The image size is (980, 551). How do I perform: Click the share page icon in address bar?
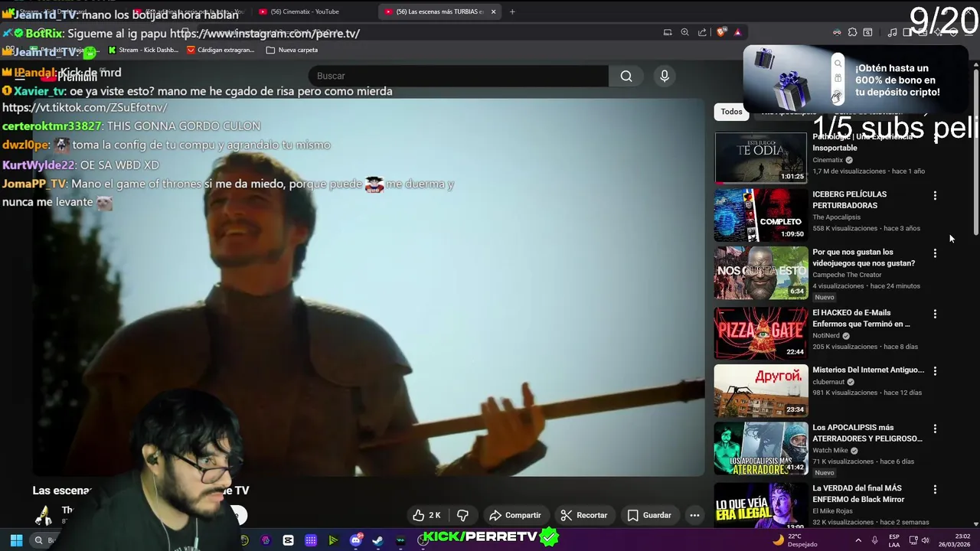702,32
